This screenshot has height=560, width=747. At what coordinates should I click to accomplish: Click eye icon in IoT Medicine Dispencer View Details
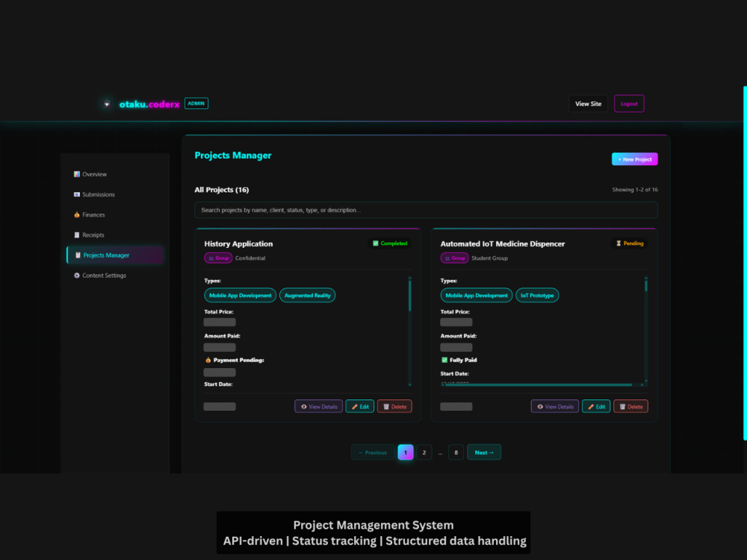coord(540,407)
